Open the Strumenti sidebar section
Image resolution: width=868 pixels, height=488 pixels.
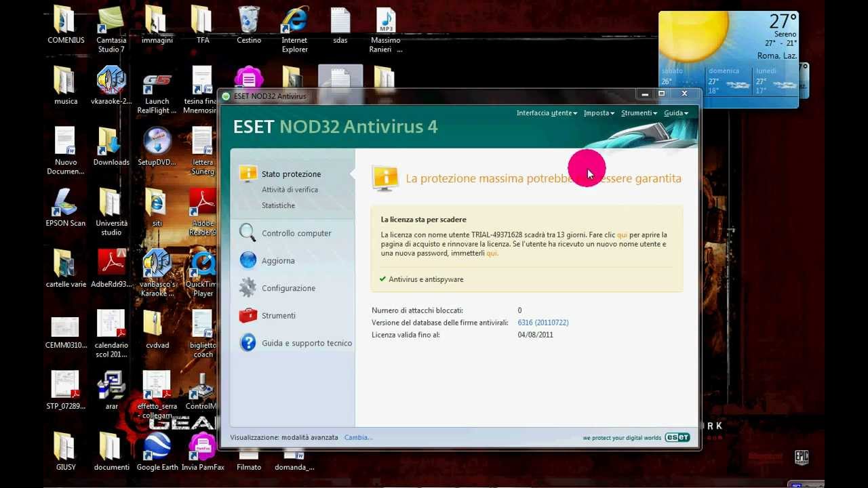pyautogui.click(x=279, y=316)
